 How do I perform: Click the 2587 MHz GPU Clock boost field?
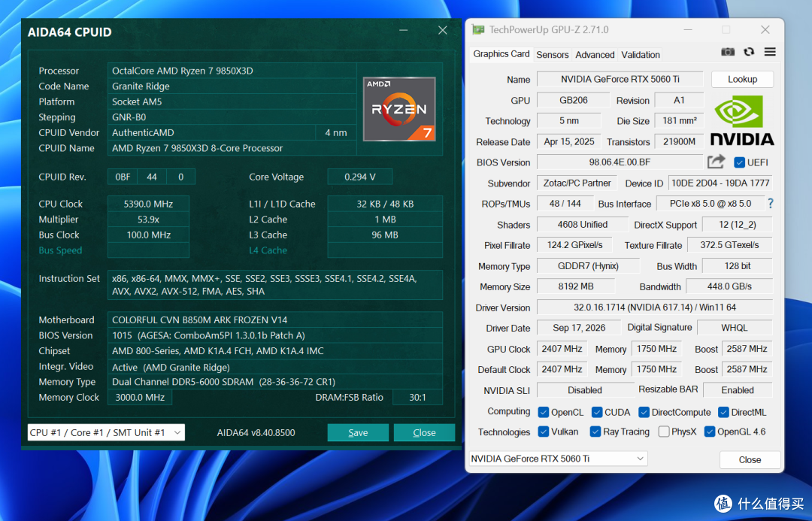tap(747, 349)
